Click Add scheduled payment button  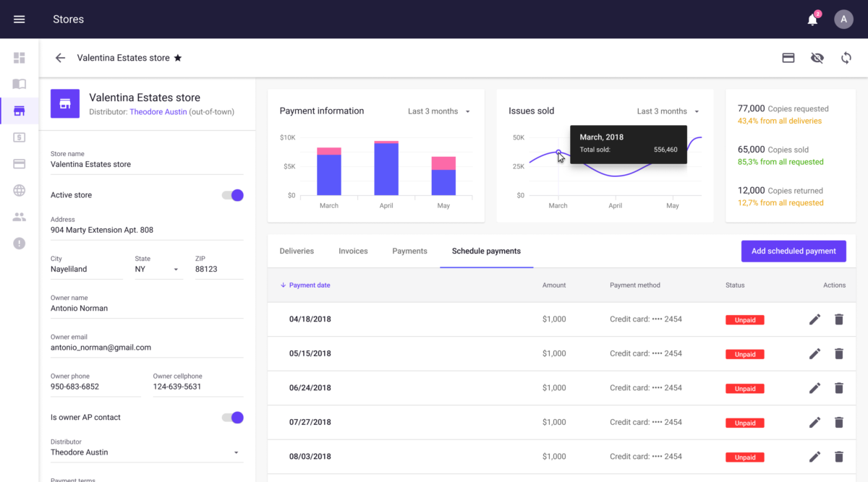pyautogui.click(x=793, y=251)
